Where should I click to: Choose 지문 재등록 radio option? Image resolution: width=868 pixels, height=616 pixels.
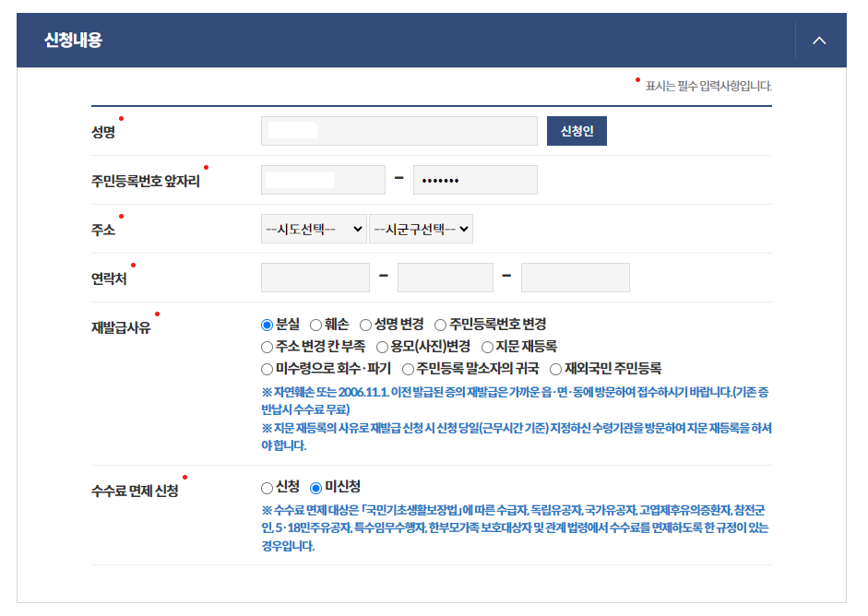coord(487,347)
